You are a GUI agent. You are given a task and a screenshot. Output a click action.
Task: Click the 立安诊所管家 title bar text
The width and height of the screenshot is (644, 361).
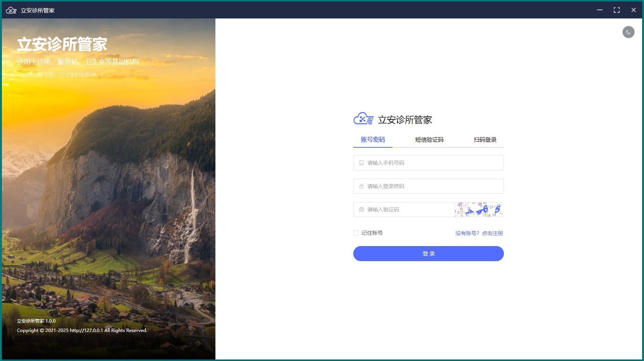(38, 11)
